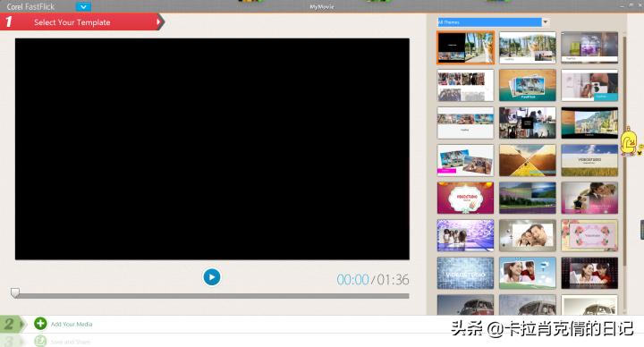Click the 00:00 current time display

pos(352,280)
